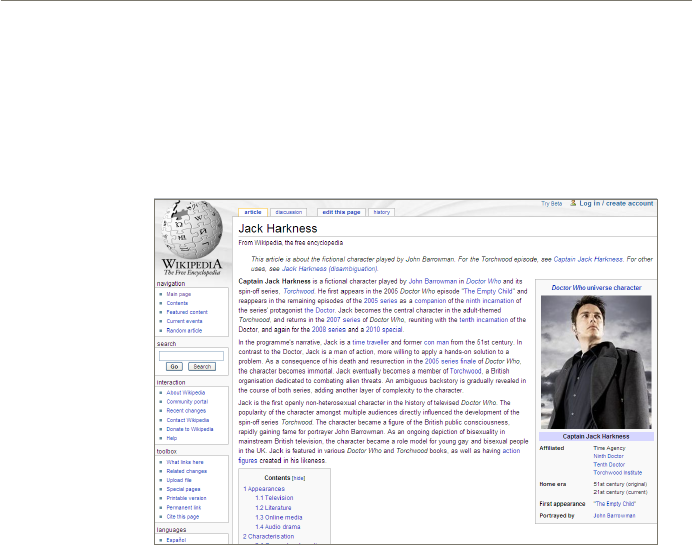Open Torchwood Institute link in infobox
692x545 pixels.
click(x=618, y=473)
